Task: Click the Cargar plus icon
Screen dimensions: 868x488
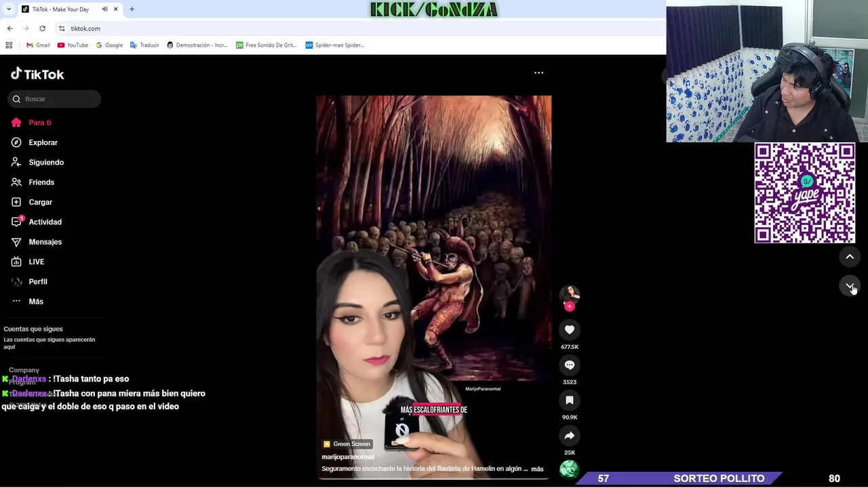Action: click(x=16, y=202)
